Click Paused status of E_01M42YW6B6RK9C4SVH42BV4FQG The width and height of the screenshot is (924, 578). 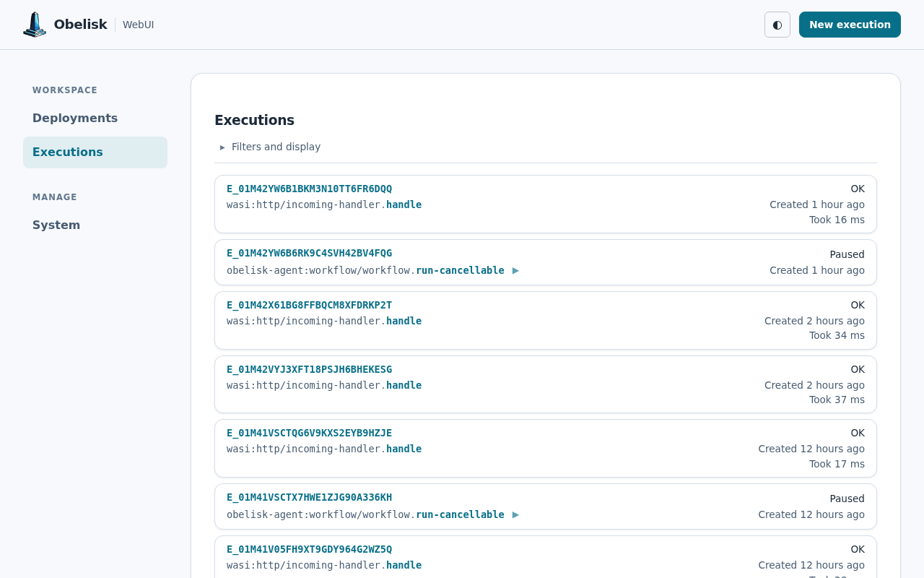click(847, 254)
